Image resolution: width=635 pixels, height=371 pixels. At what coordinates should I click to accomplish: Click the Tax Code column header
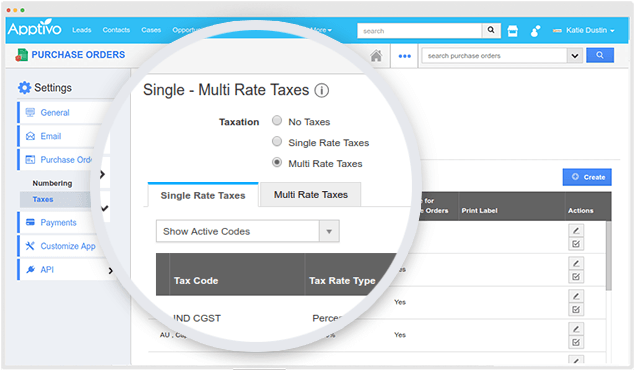(x=196, y=280)
